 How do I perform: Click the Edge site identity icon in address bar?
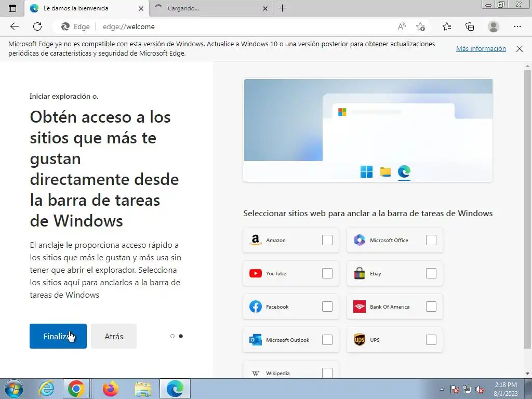pyautogui.click(x=65, y=26)
